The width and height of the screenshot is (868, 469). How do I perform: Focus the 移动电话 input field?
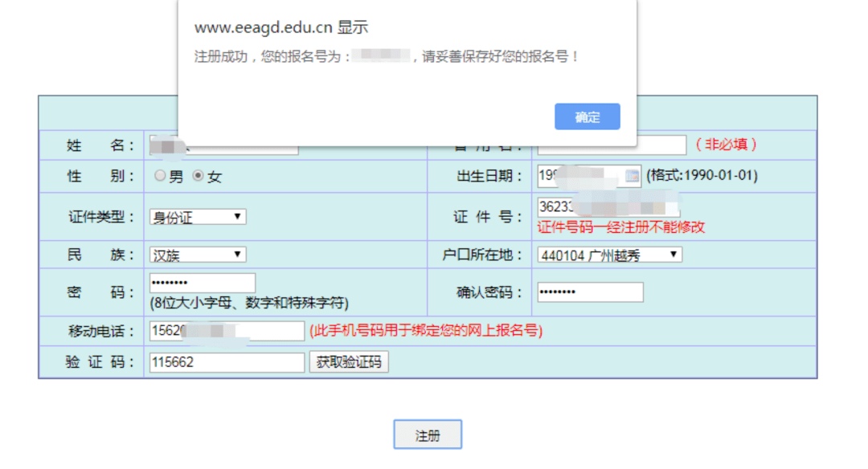(227, 331)
